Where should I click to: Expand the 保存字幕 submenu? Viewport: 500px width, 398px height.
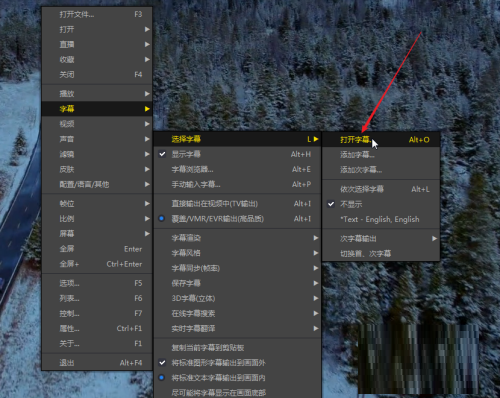(x=237, y=283)
